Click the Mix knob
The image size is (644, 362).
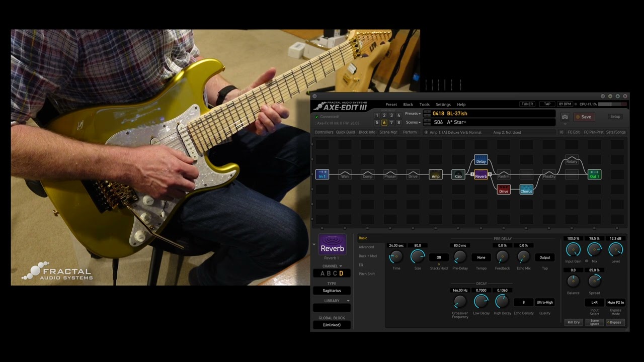(594, 249)
